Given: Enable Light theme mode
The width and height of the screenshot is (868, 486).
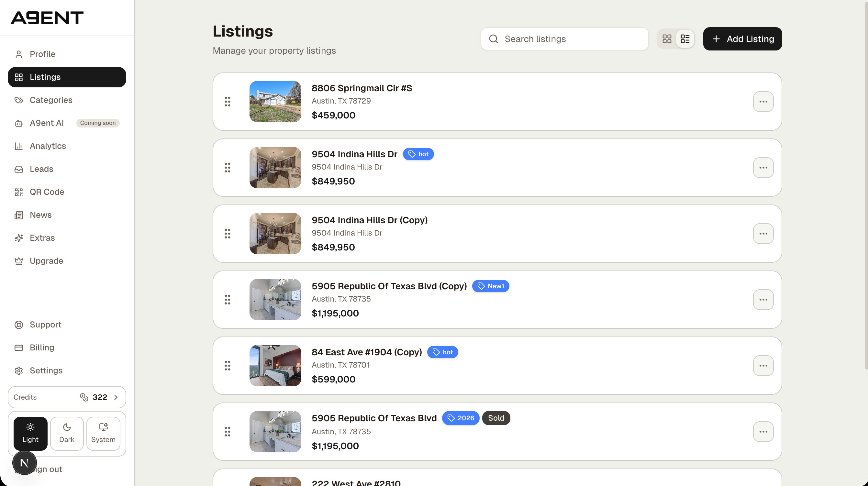Looking at the screenshot, I should click(x=30, y=434).
